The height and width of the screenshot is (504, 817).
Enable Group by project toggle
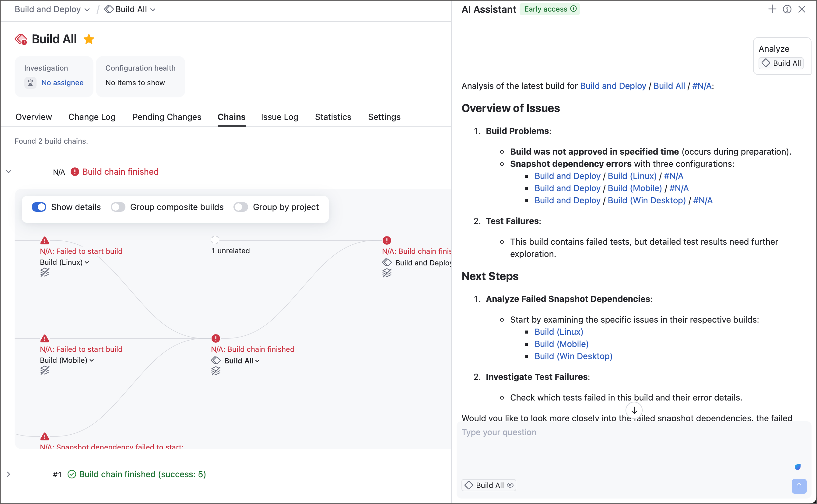pos(241,207)
